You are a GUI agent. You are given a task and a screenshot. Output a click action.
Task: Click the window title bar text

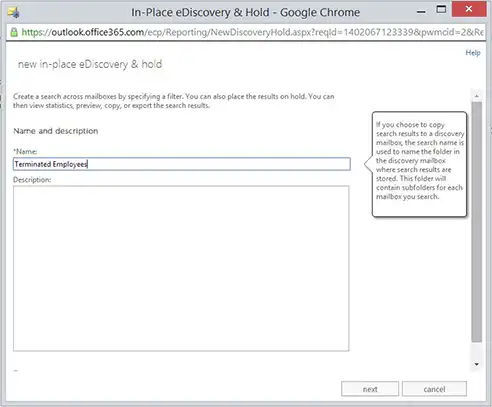coord(245,12)
